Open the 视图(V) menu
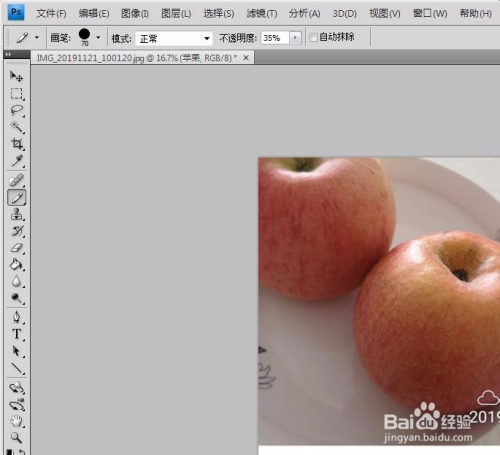500x455 pixels. pos(385,14)
